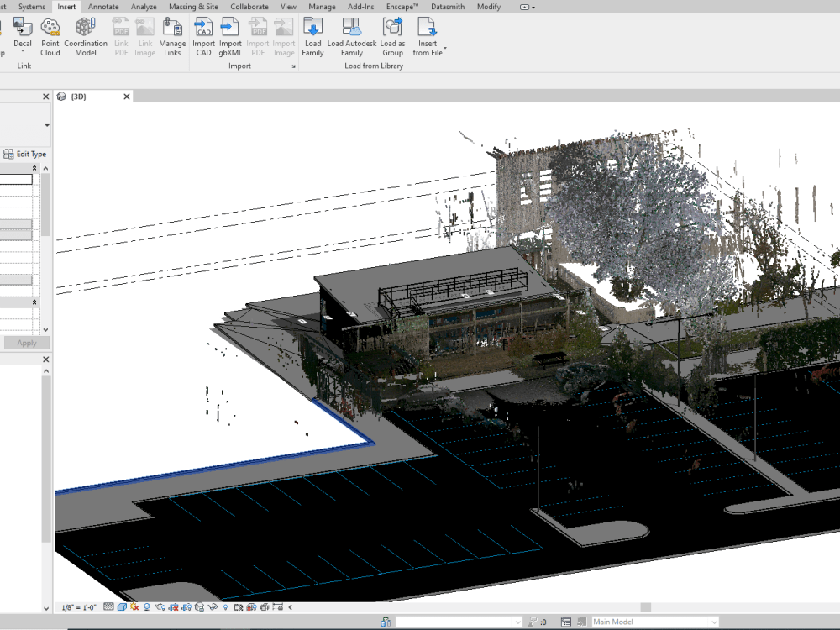Open the Visual Style menu
The height and width of the screenshot is (630, 840).
pyautogui.click(x=121, y=606)
